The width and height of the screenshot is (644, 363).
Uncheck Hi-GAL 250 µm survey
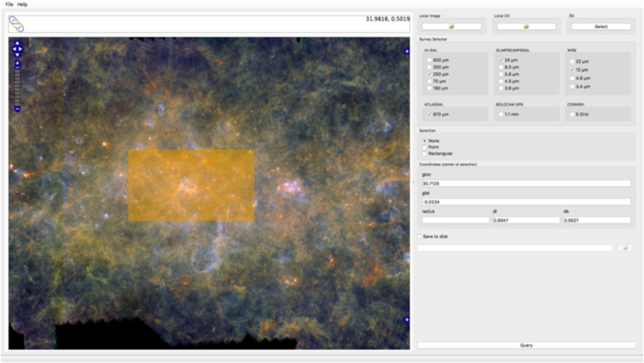point(430,74)
